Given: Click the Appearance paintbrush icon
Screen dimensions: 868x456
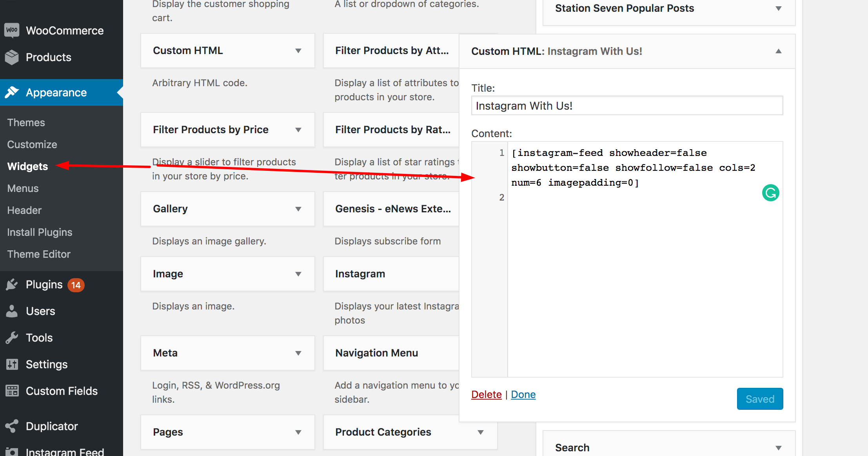Looking at the screenshot, I should click(x=12, y=92).
